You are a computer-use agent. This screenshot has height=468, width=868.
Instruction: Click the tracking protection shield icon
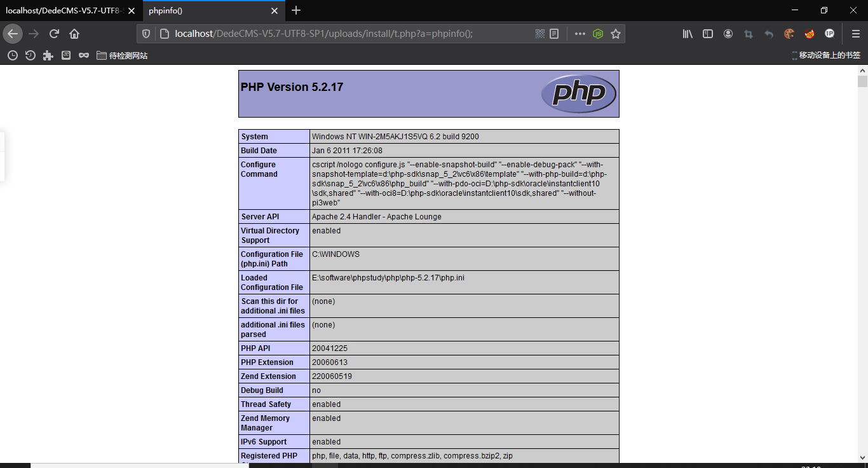146,34
